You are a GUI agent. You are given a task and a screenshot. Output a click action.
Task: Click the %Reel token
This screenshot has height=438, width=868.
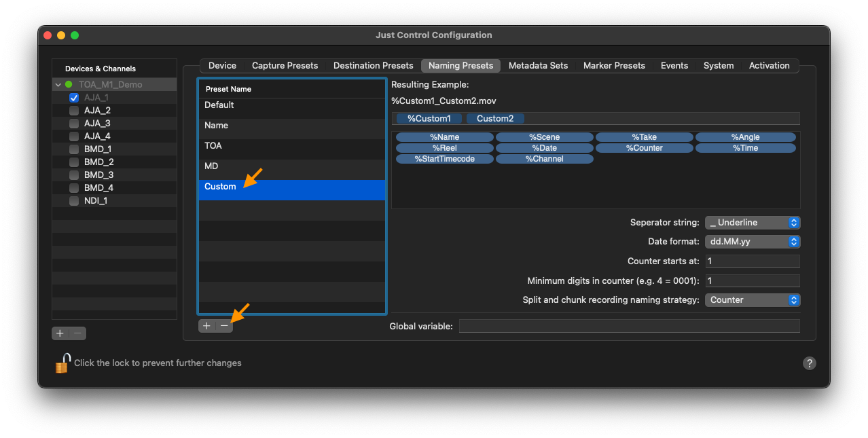pyautogui.click(x=445, y=148)
